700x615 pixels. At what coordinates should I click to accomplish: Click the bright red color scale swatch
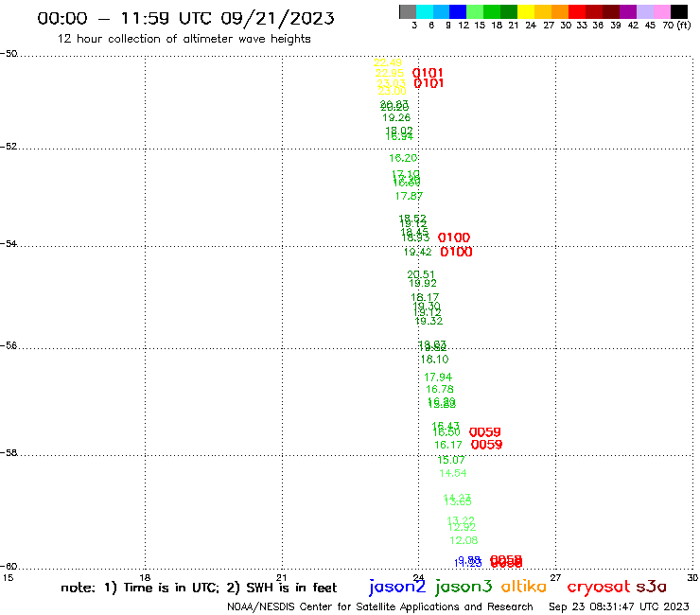(577, 11)
